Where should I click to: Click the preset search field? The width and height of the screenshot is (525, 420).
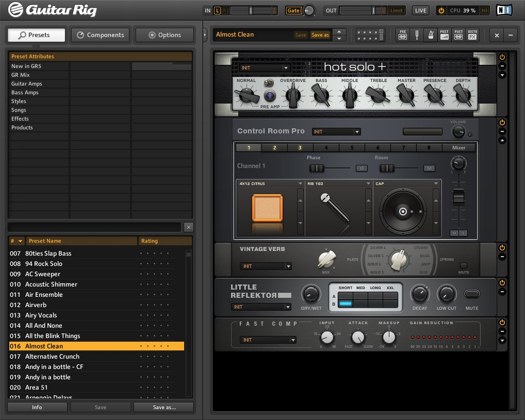point(94,227)
